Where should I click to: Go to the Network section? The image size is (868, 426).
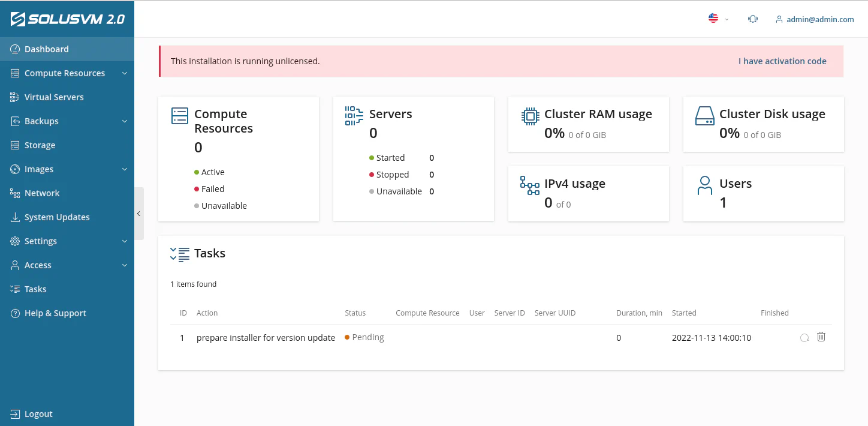(x=41, y=193)
